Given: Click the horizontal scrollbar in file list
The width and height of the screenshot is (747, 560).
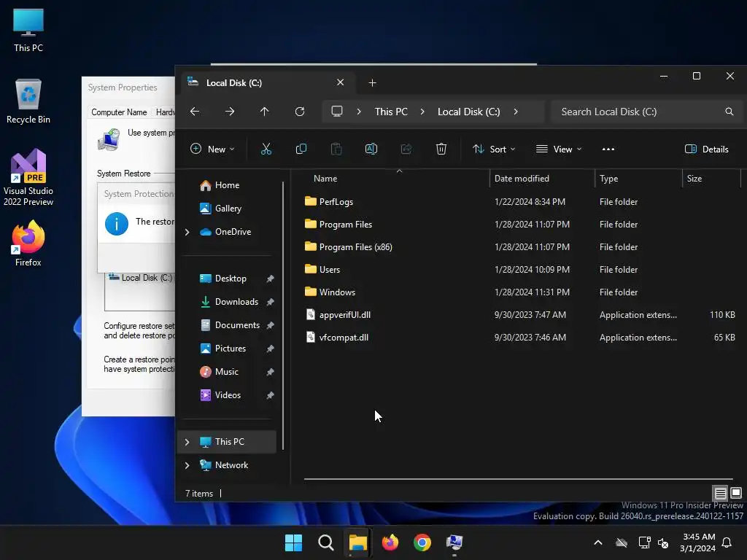Looking at the screenshot, I should [x=519, y=479].
